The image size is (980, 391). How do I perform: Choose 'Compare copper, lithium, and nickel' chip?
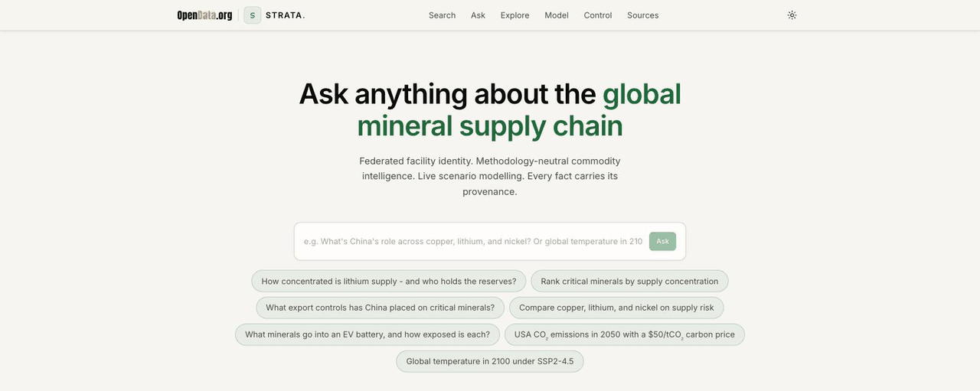point(616,308)
